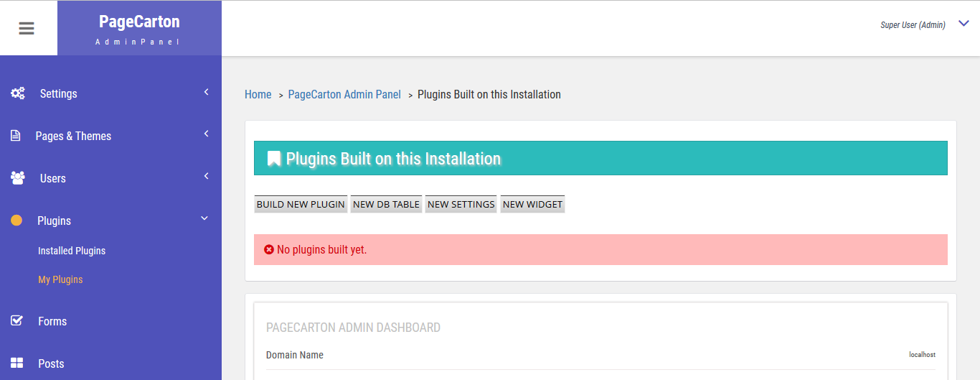Click the New DB Table button
Image resolution: width=980 pixels, height=380 pixels.
(386, 204)
